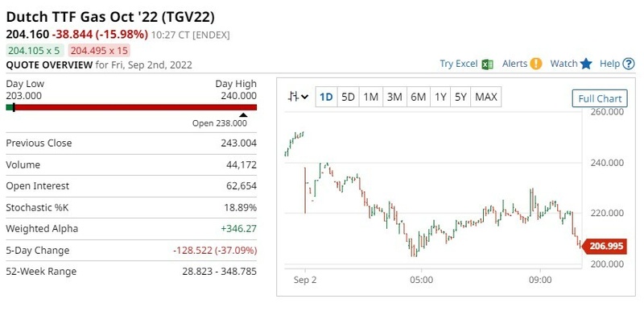Select the 1M chart range
The height and width of the screenshot is (316, 644).
[x=371, y=97]
